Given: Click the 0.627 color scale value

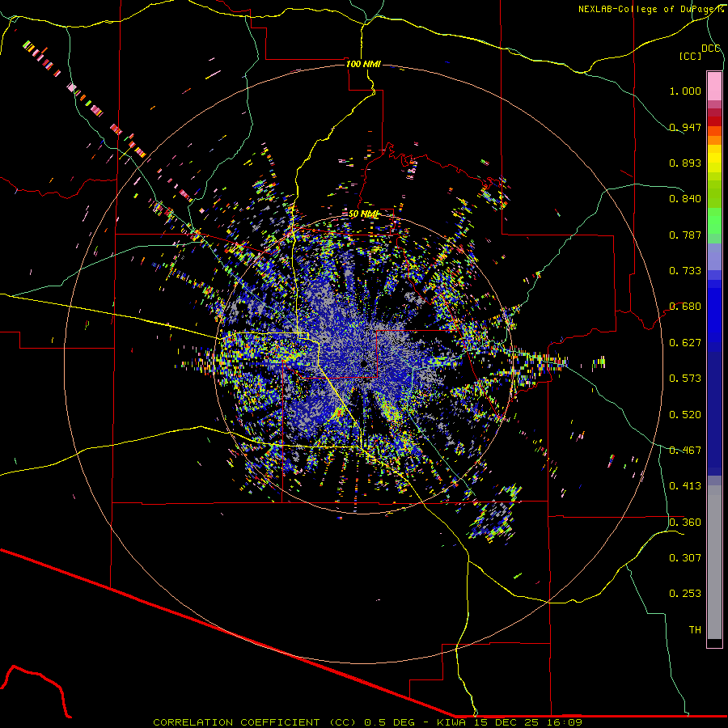Looking at the screenshot, I should 685,343.
